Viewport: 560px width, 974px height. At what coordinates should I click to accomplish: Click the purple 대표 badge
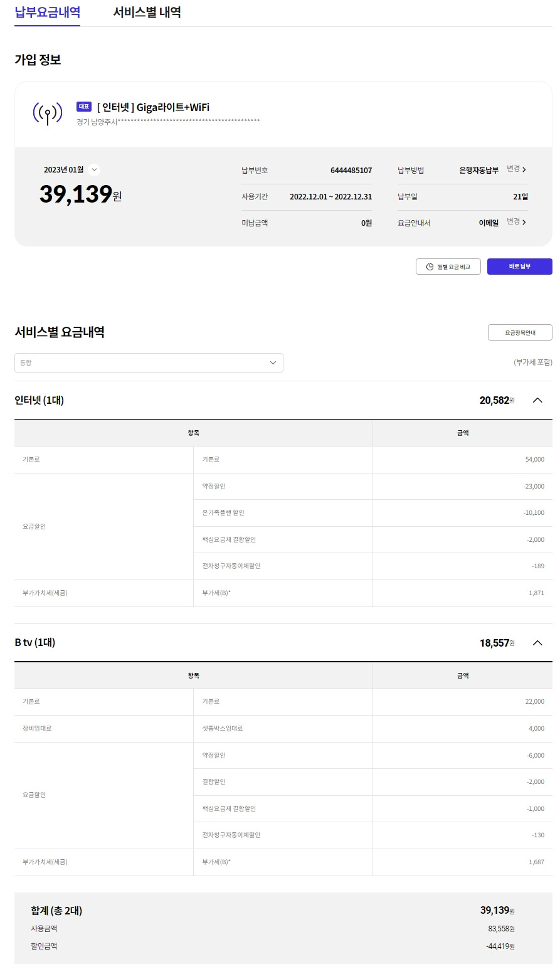click(x=84, y=107)
